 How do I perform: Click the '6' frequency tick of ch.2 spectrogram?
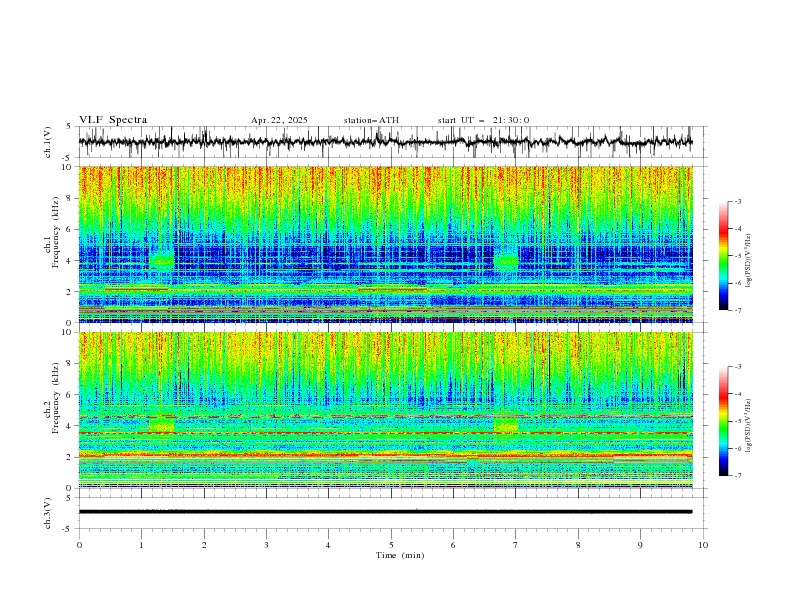(71, 395)
